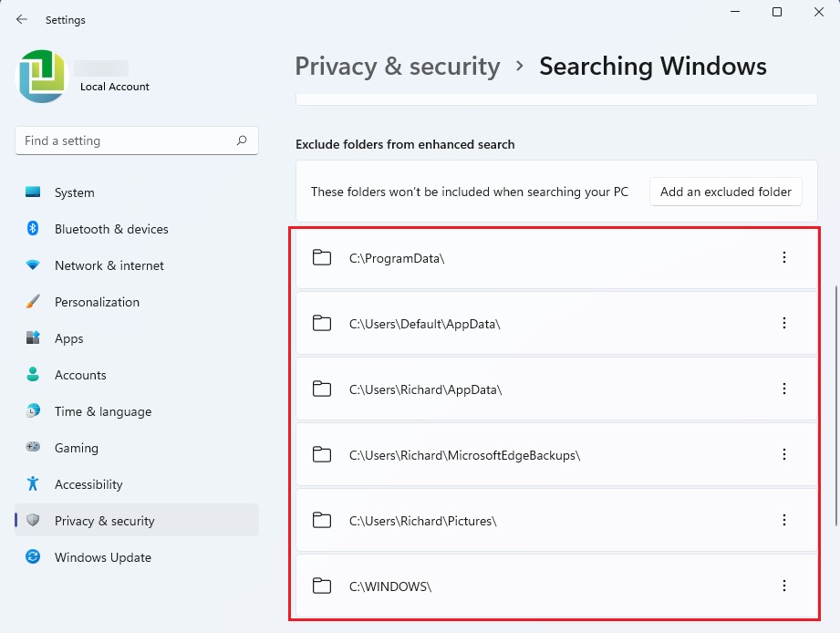Click the System monitor icon

pos(33,192)
